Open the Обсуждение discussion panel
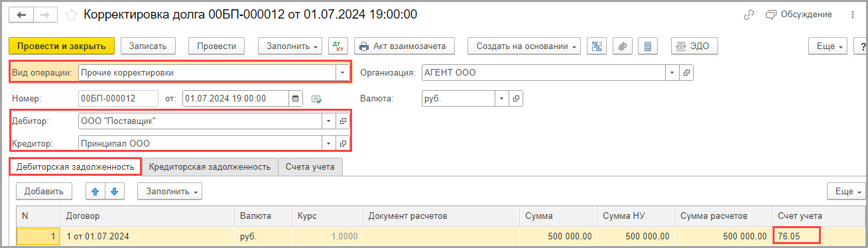 [x=798, y=14]
